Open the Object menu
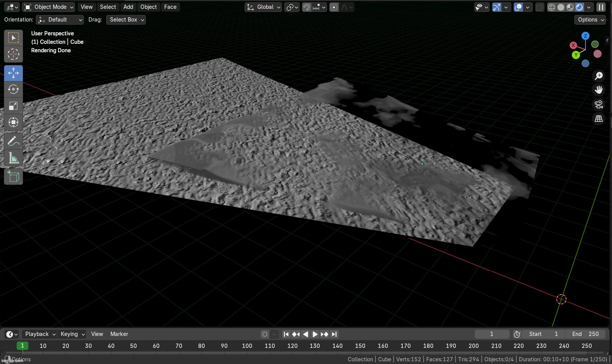The image size is (612, 364). point(148,7)
